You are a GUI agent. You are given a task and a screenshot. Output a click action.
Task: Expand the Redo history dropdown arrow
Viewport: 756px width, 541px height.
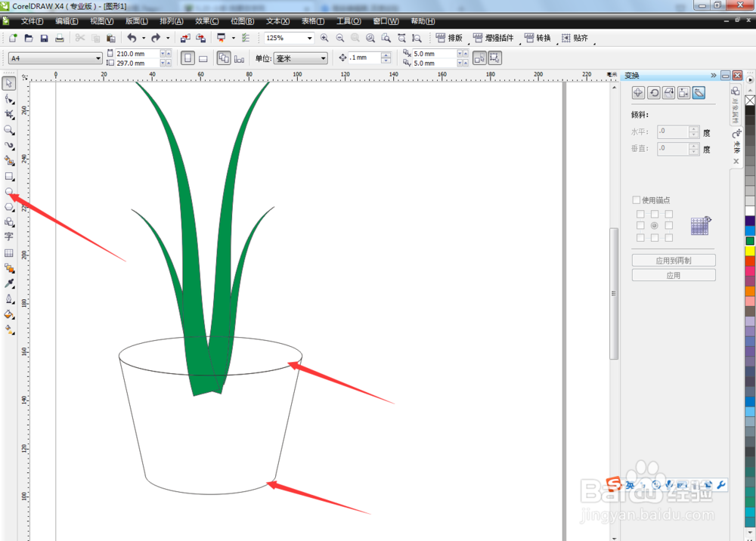click(168, 38)
